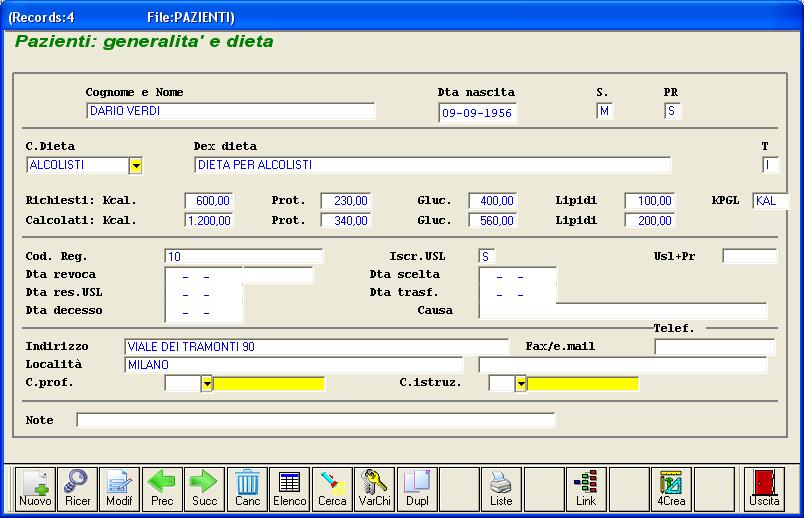Open the Ricer search magnifier icon
Screen dimensions: 804x518
click(77, 489)
